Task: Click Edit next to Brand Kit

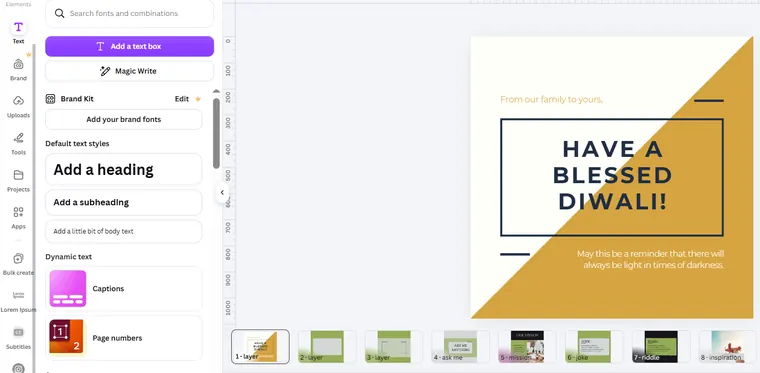Action: pos(182,99)
